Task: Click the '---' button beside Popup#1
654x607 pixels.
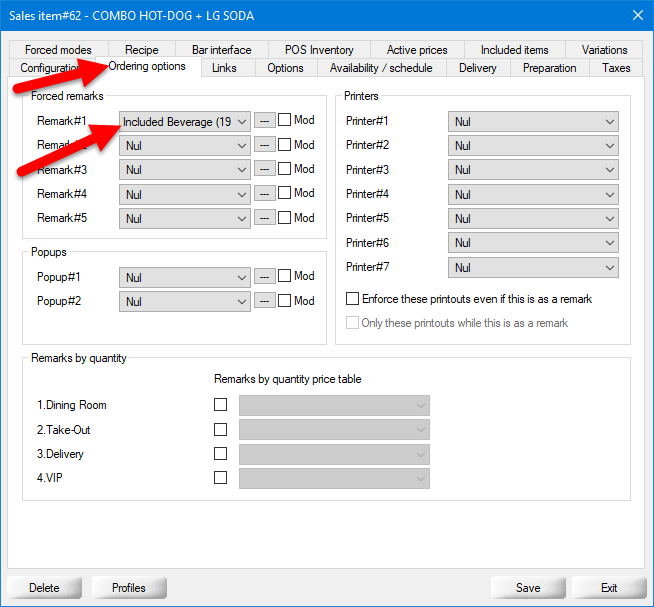Action: [x=264, y=277]
